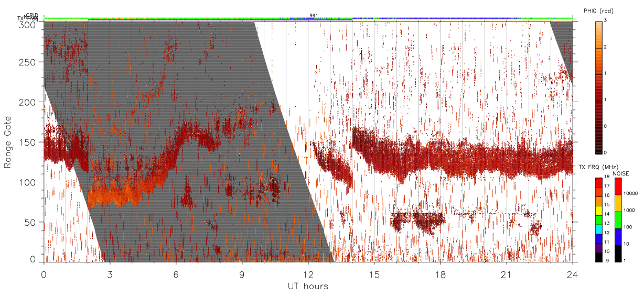Image resolution: width=644 pixels, height=297 pixels.
Task: Click the '2' label on the PHI0 colorbar
Action: [x=606, y=48]
